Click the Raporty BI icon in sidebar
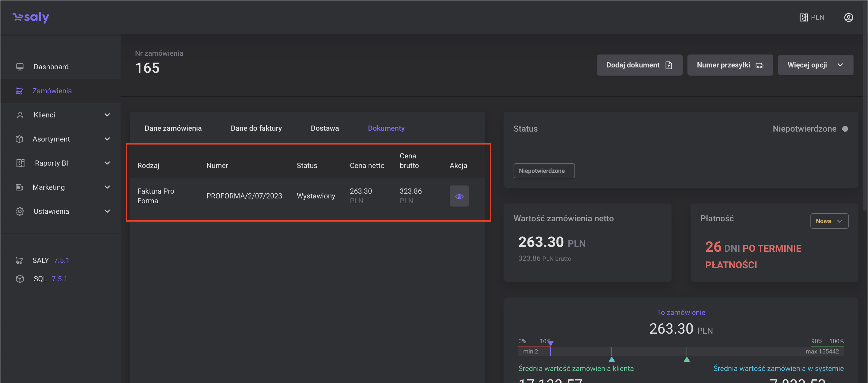The height and width of the screenshot is (383, 868). pos(20,163)
